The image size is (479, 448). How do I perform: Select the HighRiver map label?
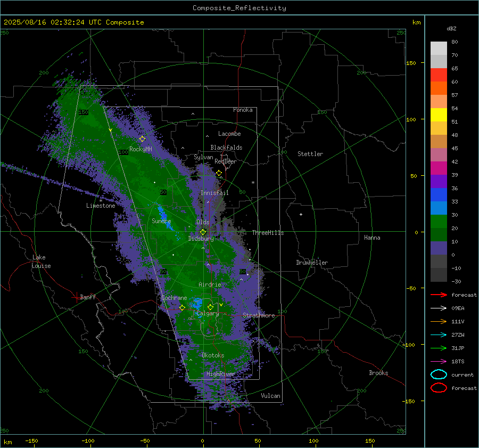tap(220, 374)
